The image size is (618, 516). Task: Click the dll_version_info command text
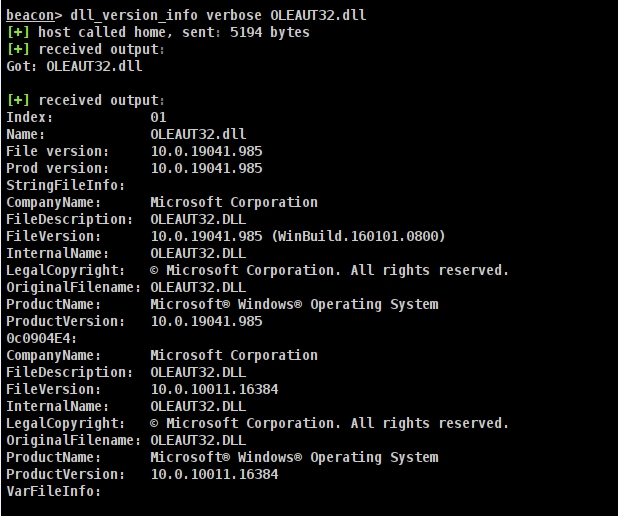tap(126, 15)
